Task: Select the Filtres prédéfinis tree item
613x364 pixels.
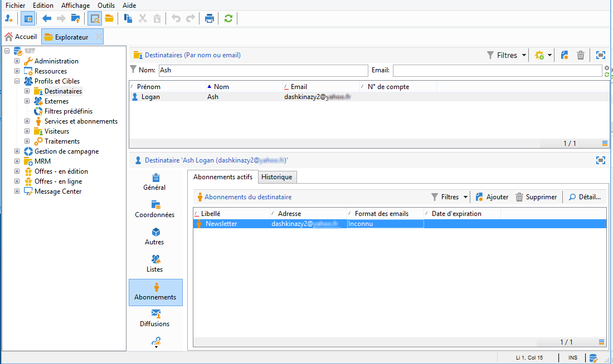Action: click(x=69, y=111)
